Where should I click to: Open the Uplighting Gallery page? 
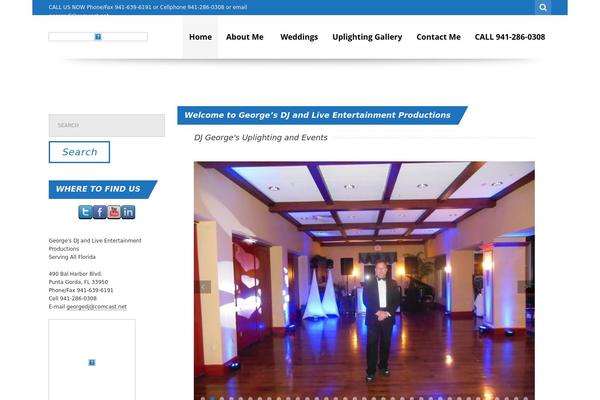point(367,37)
